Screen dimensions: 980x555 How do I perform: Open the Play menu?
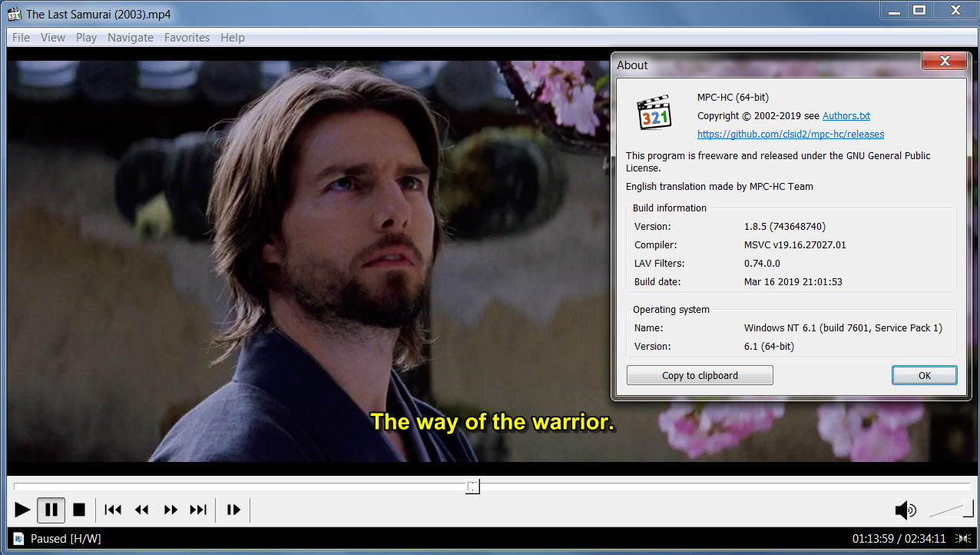tap(86, 38)
